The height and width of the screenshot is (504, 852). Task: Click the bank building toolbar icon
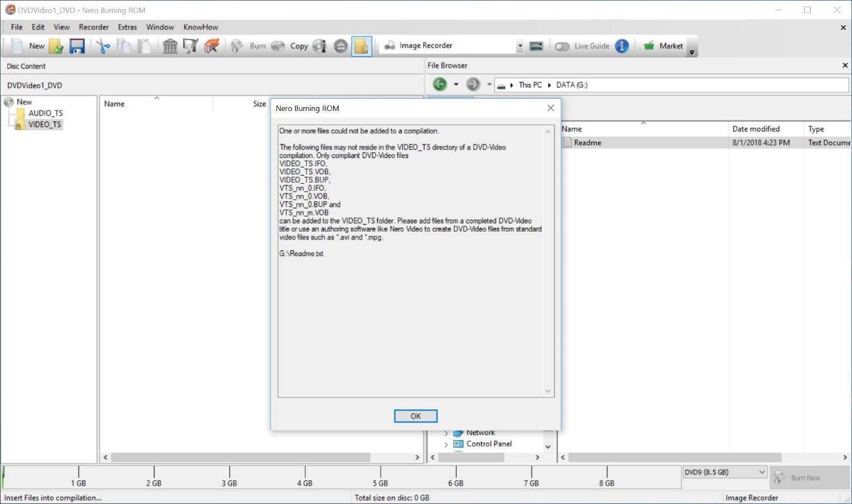170,46
